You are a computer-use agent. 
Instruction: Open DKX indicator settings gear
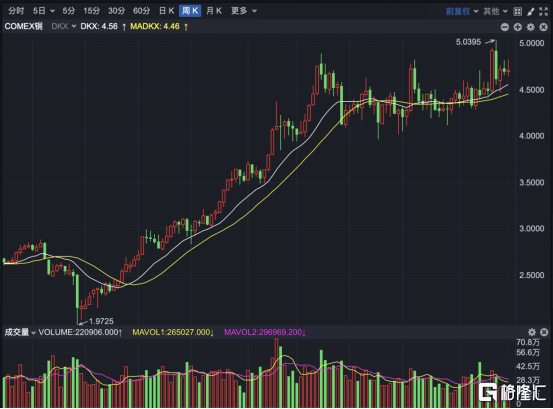(530, 27)
